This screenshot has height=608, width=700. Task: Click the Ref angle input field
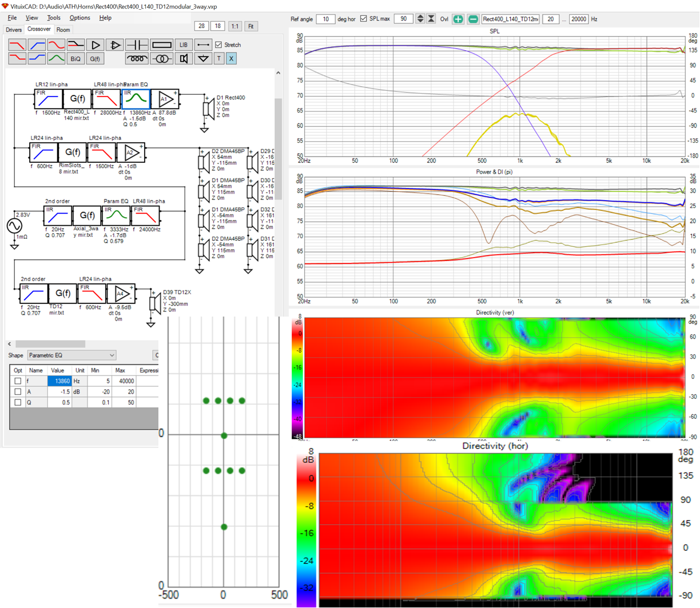pyautogui.click(x=325, y=19)
